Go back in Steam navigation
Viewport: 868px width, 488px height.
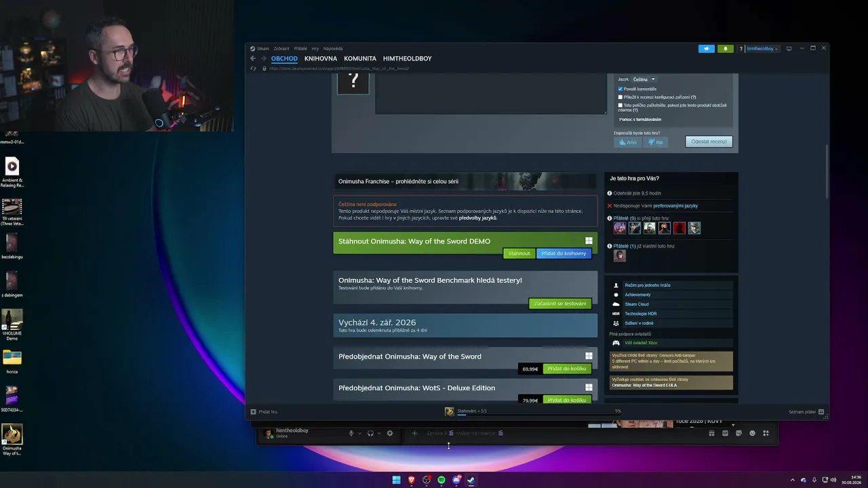click(253, 58)
